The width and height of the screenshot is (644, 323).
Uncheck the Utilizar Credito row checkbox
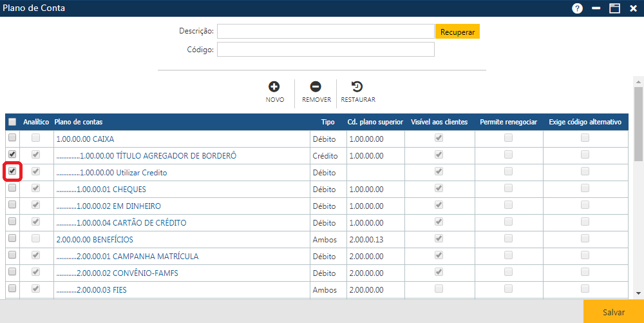pos(12,172)
